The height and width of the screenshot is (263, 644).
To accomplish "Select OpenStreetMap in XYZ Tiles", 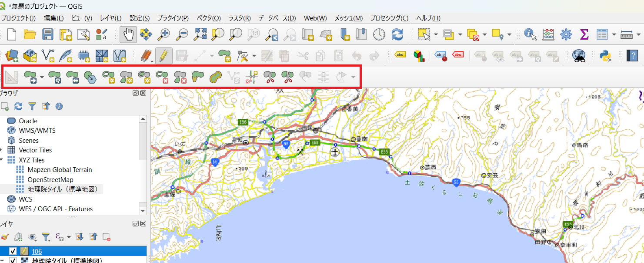I will (x=50, y=179).
